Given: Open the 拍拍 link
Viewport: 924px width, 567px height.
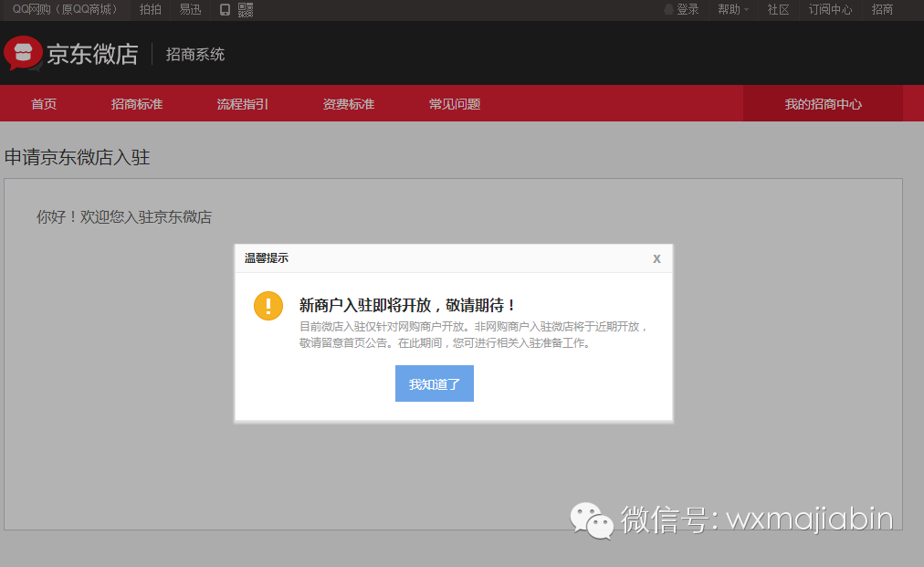Looking at the screenshot, I should (151, 9).
